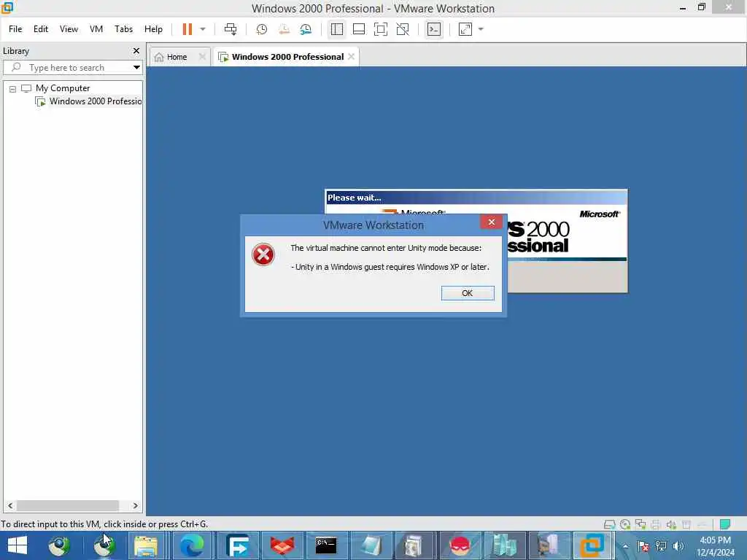
Task: Click the volume speaker tray icon
Action: (678, 546)
